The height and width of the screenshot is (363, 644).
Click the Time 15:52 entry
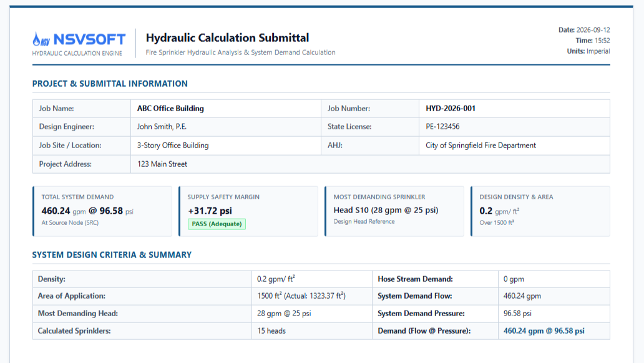coord(593,41)
